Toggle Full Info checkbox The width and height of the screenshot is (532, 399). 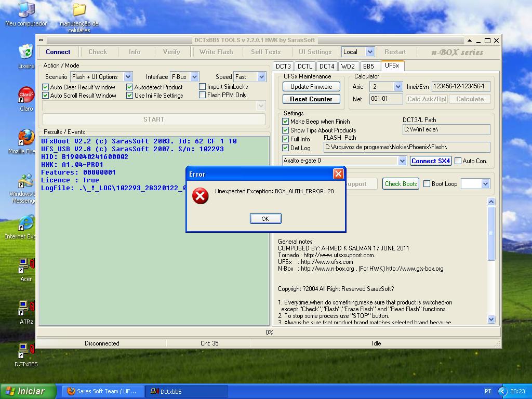pos(286,139)
